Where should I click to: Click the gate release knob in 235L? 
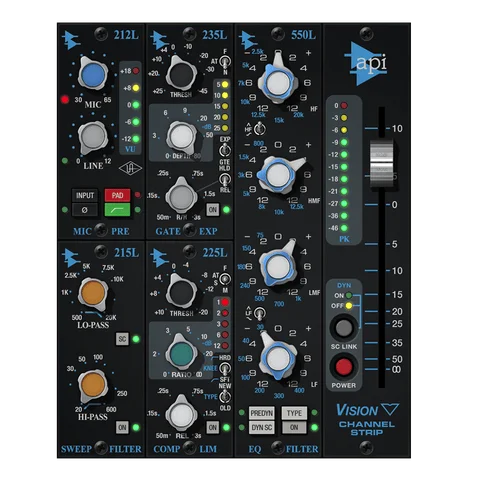[x=181, y=196]
